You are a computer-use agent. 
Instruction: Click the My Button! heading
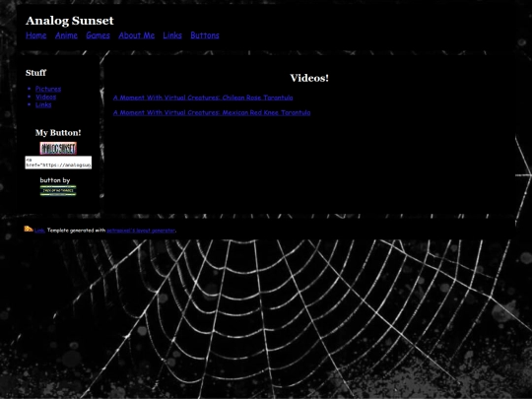58,133
